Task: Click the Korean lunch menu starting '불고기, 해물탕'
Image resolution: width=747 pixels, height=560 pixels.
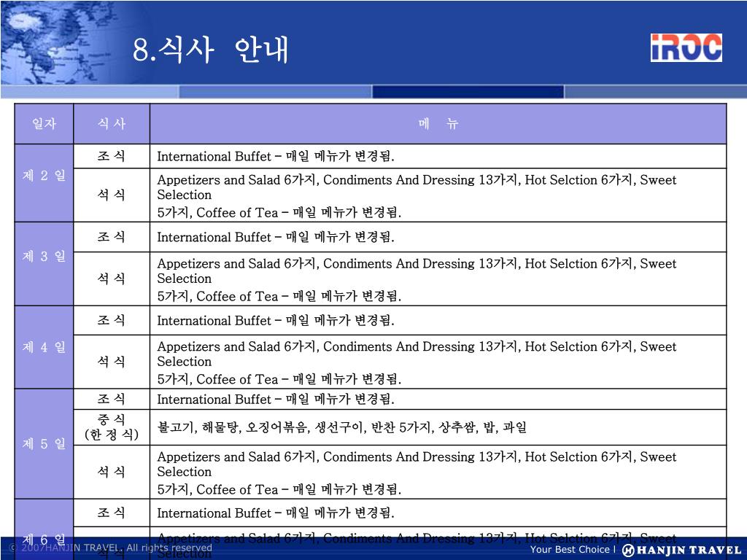Action: click(x=342, y=427)
